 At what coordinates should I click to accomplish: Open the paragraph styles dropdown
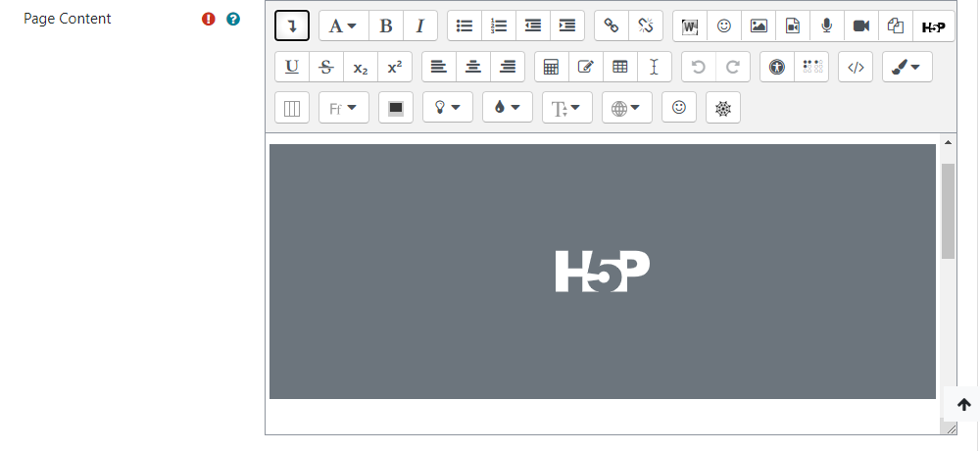[x=344, y=25]
